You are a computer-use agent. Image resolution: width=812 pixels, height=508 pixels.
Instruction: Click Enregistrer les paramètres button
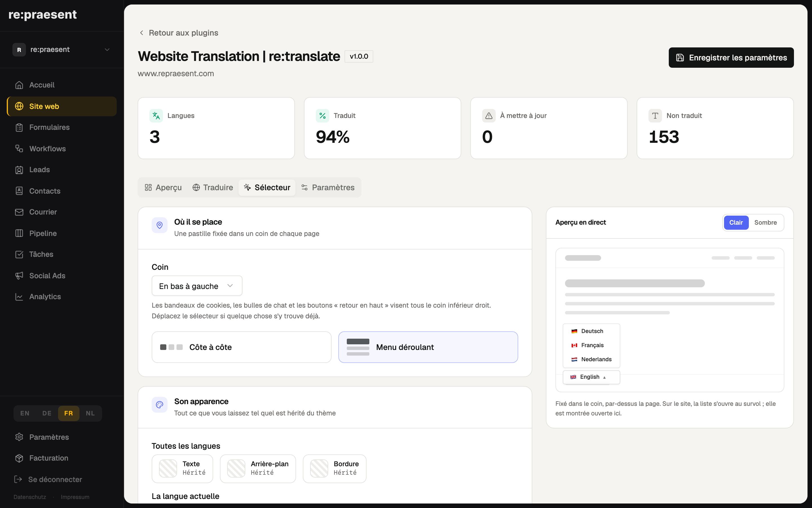[731, 58]
